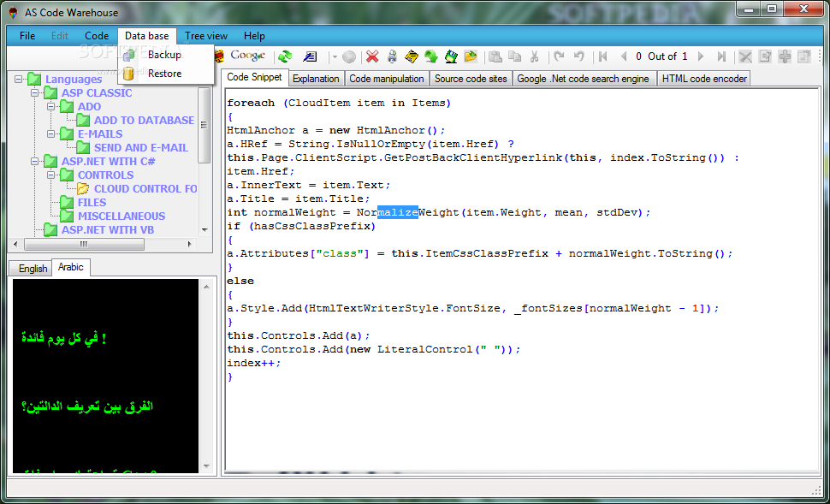
Task: Select the MISCELLANEOUS tree folder
Action: pyautogui.click(x=122, y=216)
